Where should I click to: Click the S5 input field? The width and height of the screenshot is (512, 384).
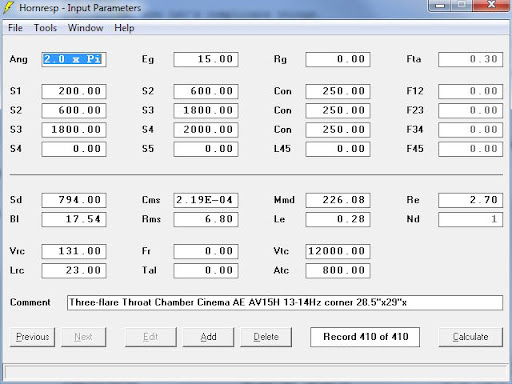point(206,149)
